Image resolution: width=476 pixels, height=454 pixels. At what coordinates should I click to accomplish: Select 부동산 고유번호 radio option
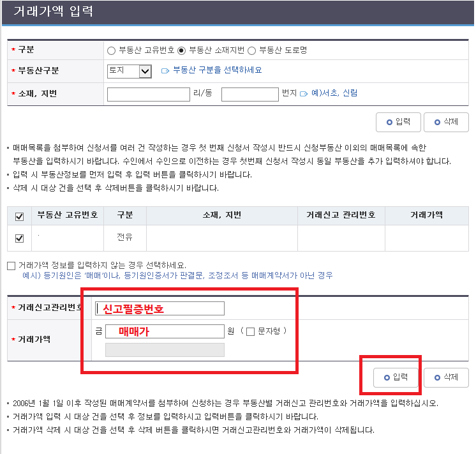pos(111,50)
